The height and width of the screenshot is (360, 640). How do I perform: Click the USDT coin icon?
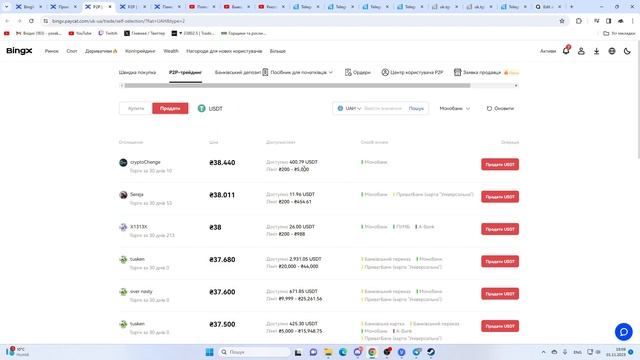(x=202, y=109)
